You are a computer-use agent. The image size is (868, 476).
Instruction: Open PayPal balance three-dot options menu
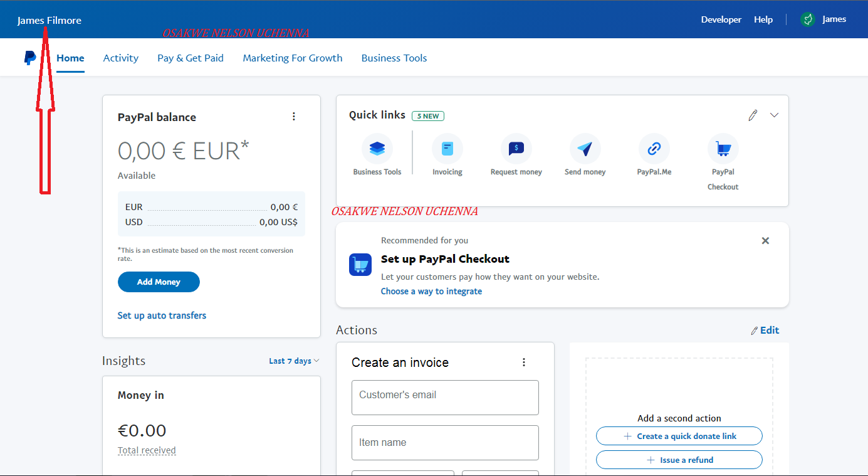click(x=294, y=117)
